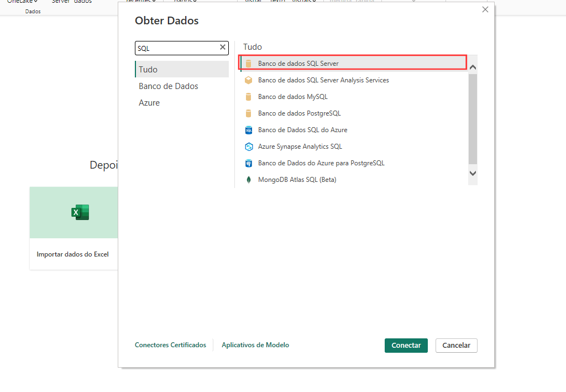The width and height of the screenshot is (566, 392).
Task: Click the green Excel icon tile
Action: [x=80, y=212]
